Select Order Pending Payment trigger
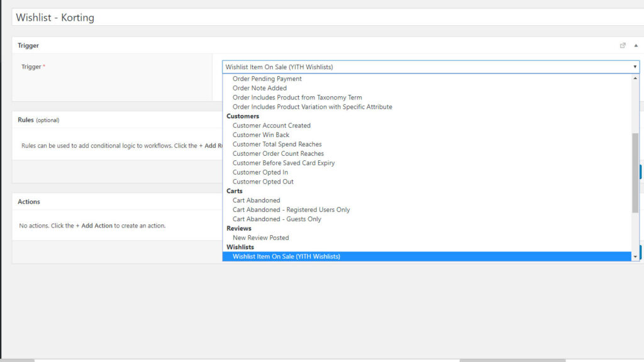644x362 pixels. coord(267,79)
